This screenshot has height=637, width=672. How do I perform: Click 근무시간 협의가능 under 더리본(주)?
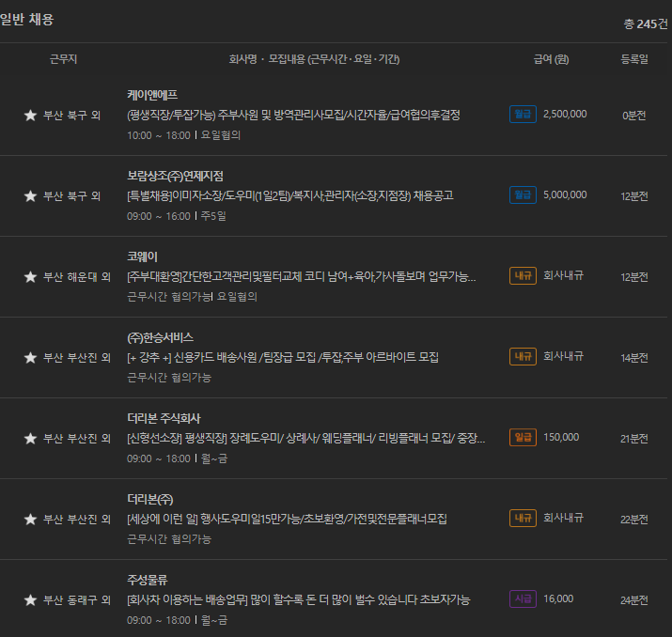click(x=169, y=539)
